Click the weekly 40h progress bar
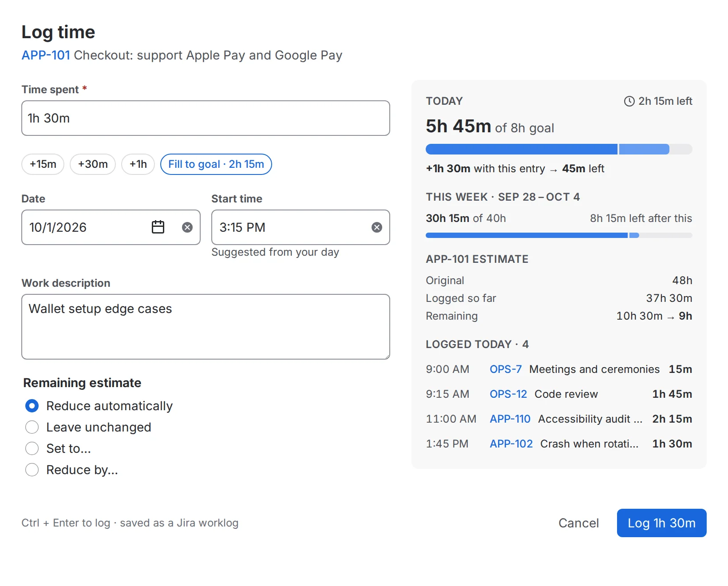Viewport: 728px width, 586px height. click(x=559, y=235)
